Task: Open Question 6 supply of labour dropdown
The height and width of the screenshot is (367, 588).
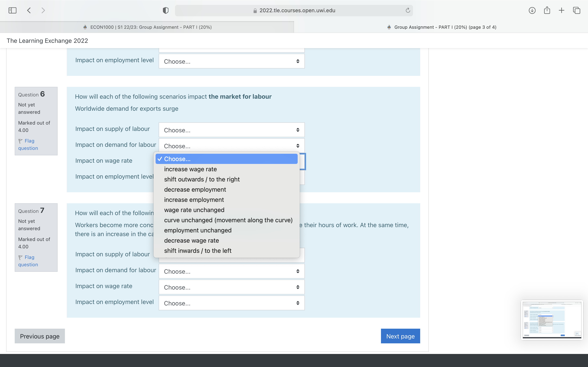Action: pyautogui.click(x=231, y=130)
